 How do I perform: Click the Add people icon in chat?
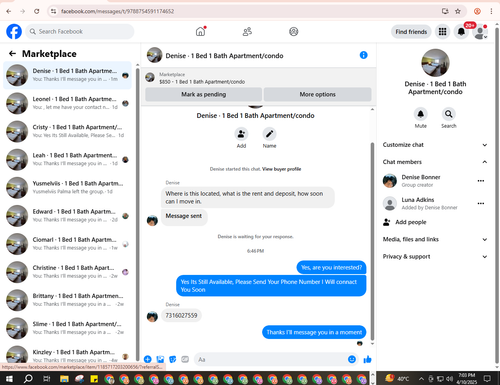coord(241,134)
